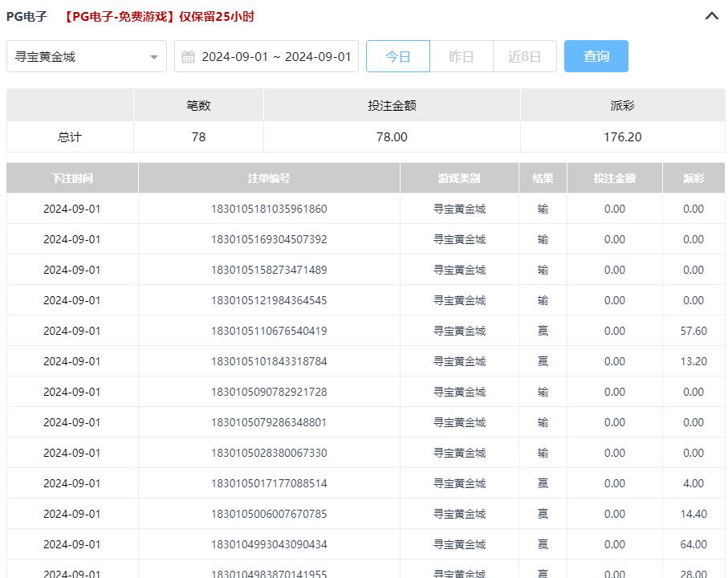The width and height of the screenshot is (728, 578).
Task: Select the 今日 filter tab
Action: (x=398, y=57)
